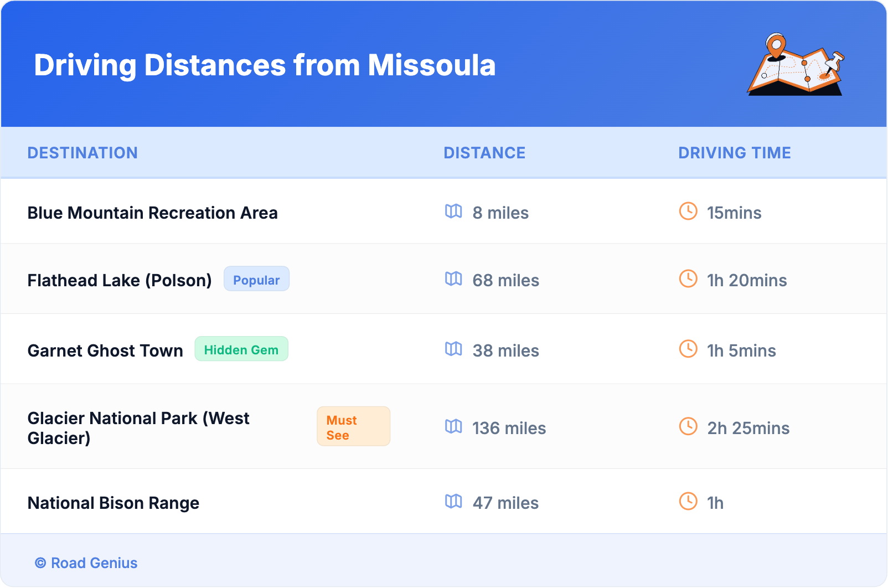Click map icon beside 68 miles
The height and width of the screenshot is (588, 888).
click(x=453, y=278)
